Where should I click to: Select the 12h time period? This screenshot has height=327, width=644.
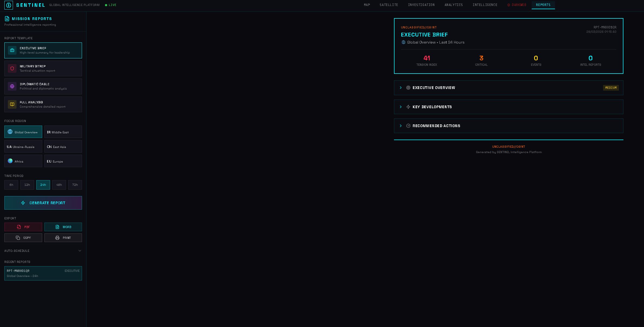(x=27, y=185)
